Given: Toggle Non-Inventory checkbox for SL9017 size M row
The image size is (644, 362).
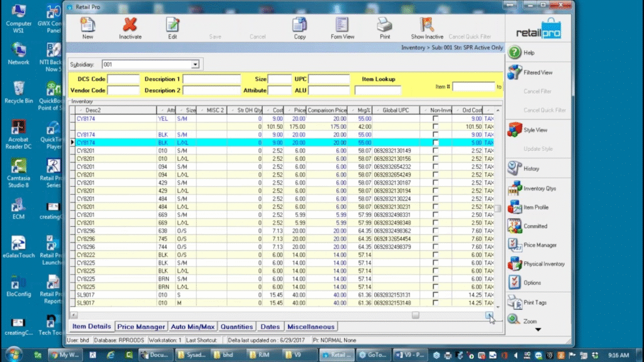Looking at the screenshot, I should point(435,303).
